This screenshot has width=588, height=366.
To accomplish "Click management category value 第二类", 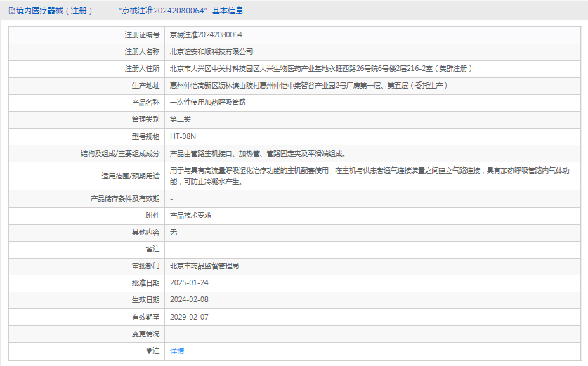I will (181, 119).
